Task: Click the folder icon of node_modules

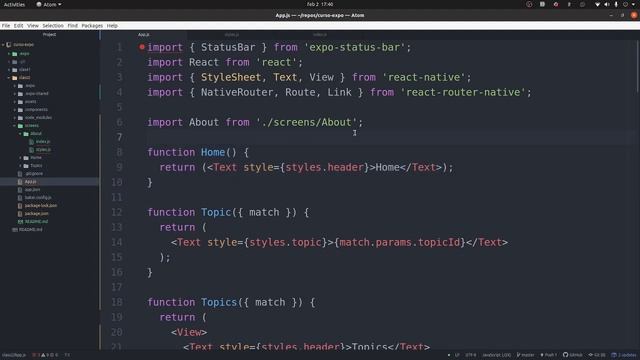Action: (x=20, y=118)
